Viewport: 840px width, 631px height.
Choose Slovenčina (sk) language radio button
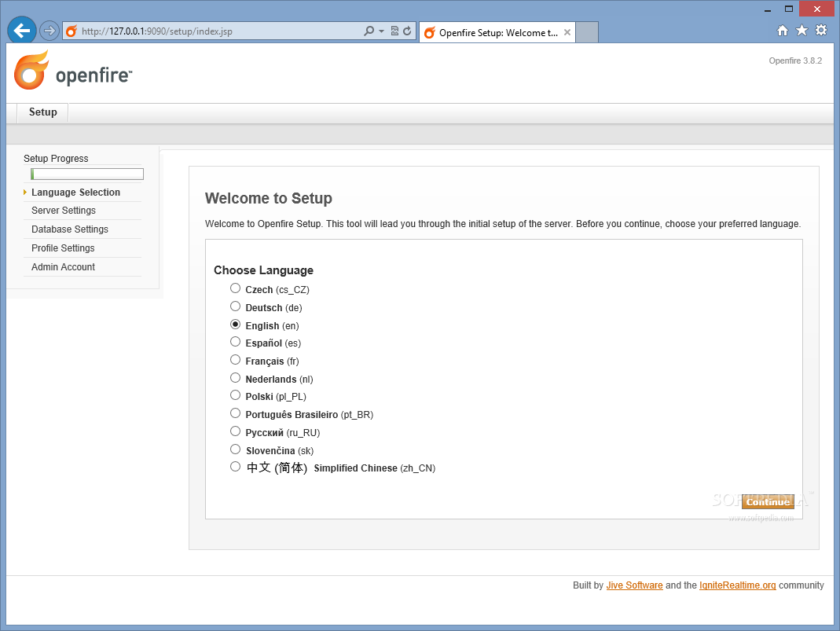(x=235, y=449)
